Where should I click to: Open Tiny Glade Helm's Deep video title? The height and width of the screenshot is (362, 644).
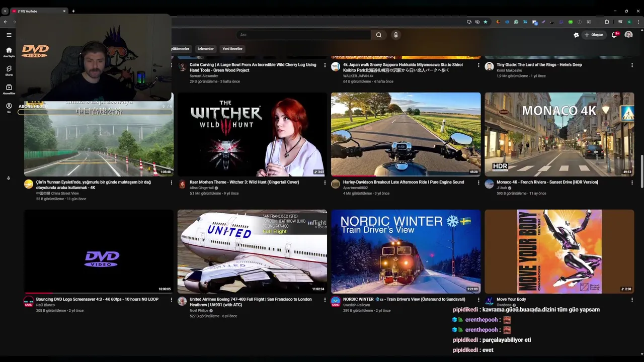(x=539, y=65)
